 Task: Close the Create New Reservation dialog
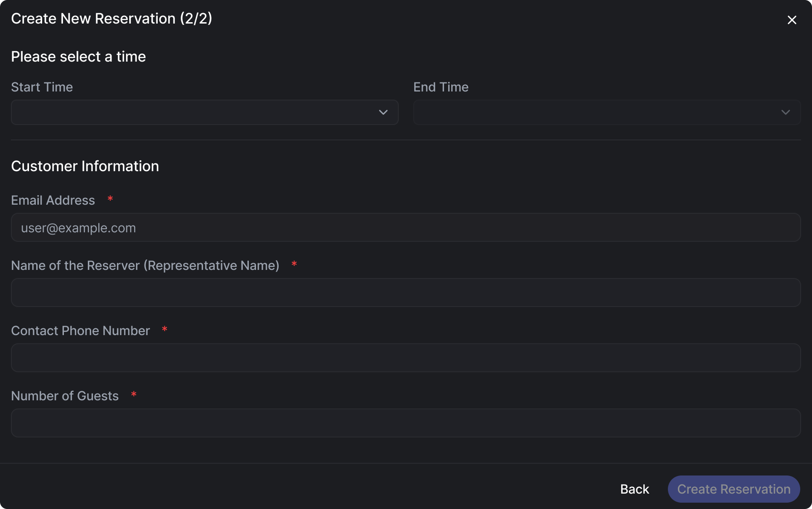tap(792, 20)
